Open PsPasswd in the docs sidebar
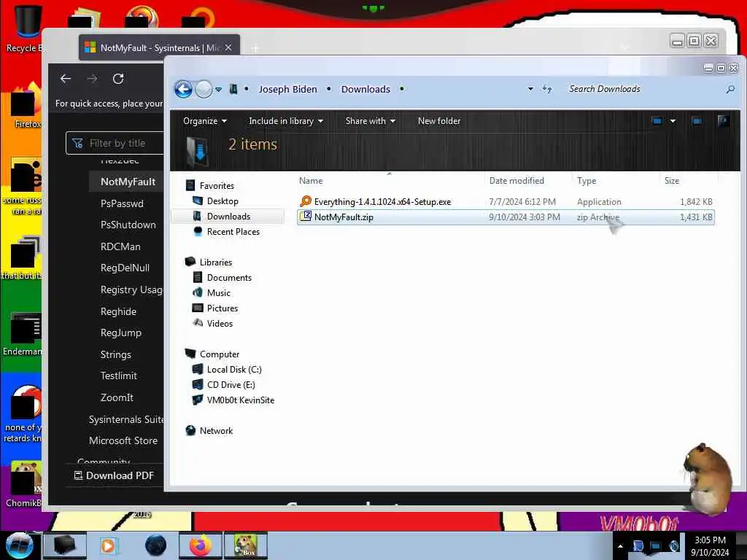747x560 pixels. point(122,203)
